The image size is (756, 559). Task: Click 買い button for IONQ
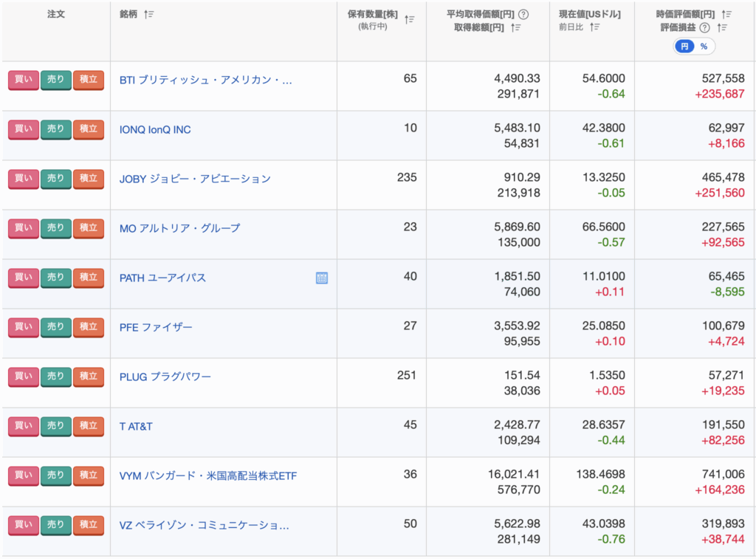[x=23, y=129]
